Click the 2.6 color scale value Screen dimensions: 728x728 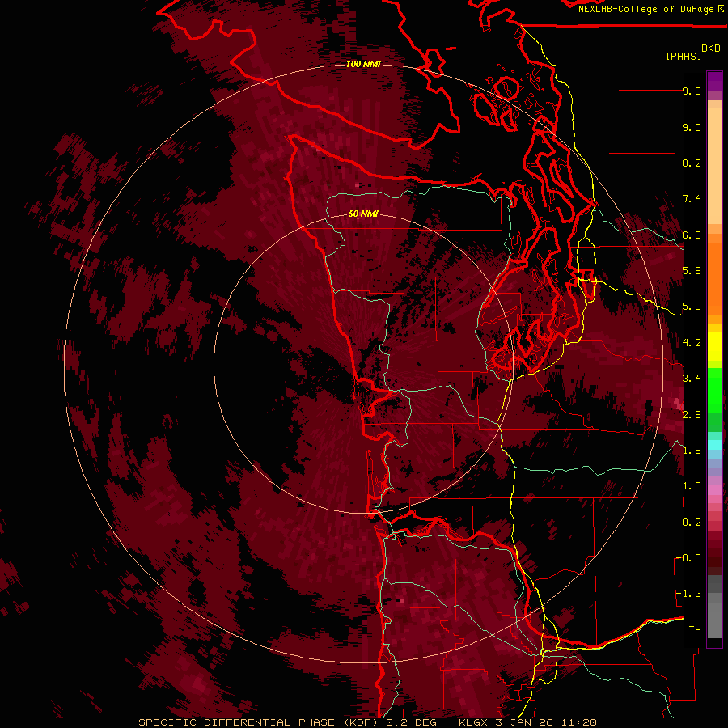[692, 415]
